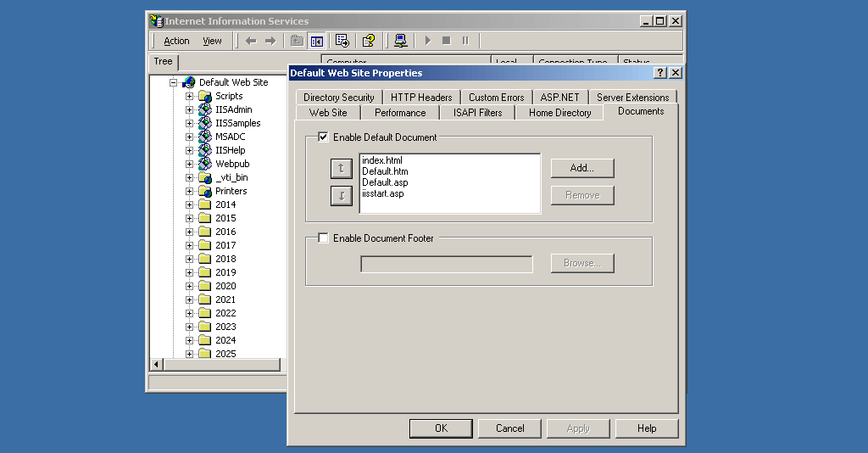Click the Add computer to list icon
This screenshot has width=868, height=453.
coord(401,41)
